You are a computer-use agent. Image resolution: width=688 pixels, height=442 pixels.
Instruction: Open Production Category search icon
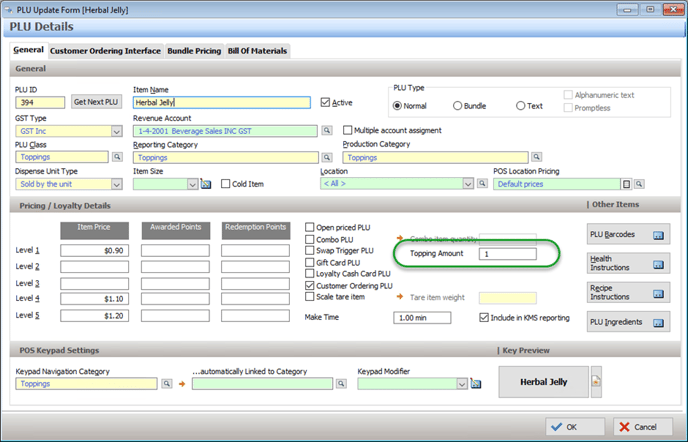[537, 157]
